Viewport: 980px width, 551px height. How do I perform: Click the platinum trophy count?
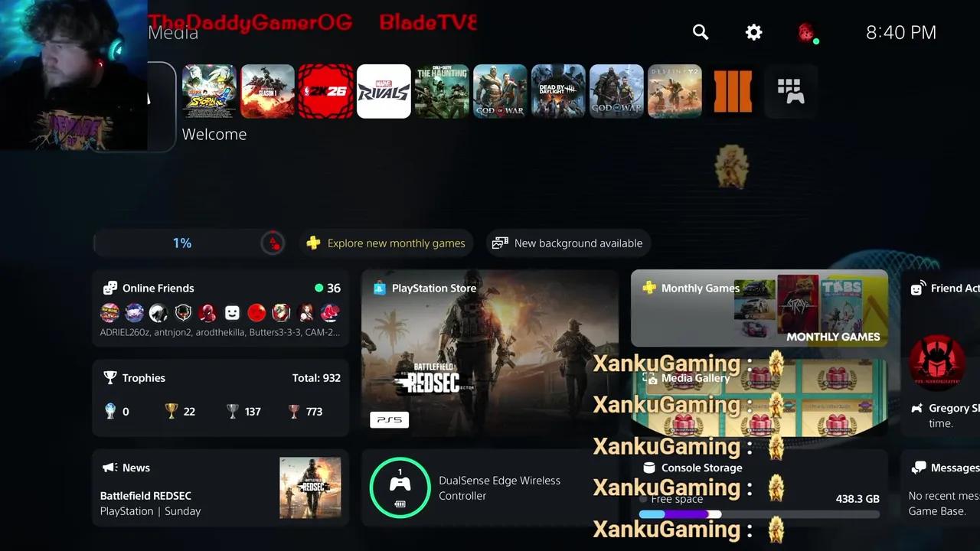(x=116, y=412)
